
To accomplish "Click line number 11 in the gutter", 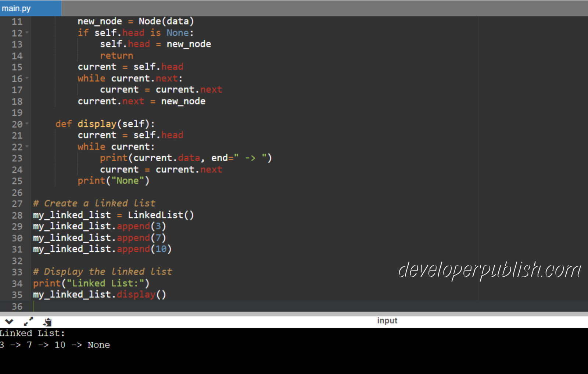I will (17, 21).
